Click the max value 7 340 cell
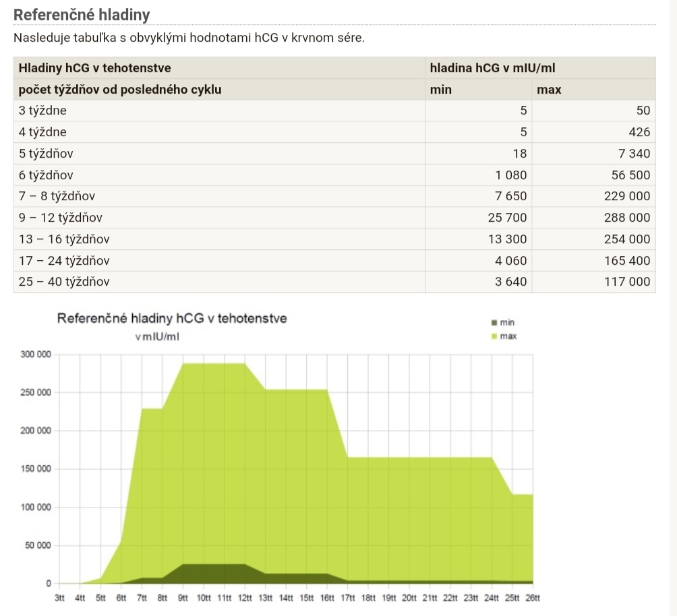Image resolution: width=677 pixels, height=616 pixels. pos(634,154)
